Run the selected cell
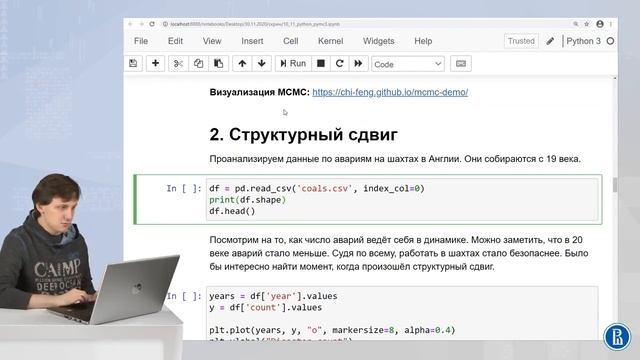640x360 pixels. [293, 63]
